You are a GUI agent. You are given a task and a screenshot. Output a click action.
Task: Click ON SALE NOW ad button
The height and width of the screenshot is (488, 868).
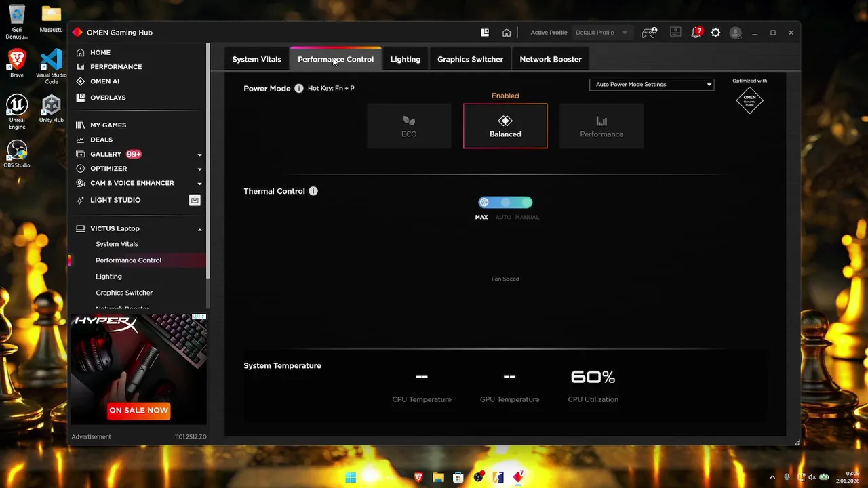click(x=138, y=410)
